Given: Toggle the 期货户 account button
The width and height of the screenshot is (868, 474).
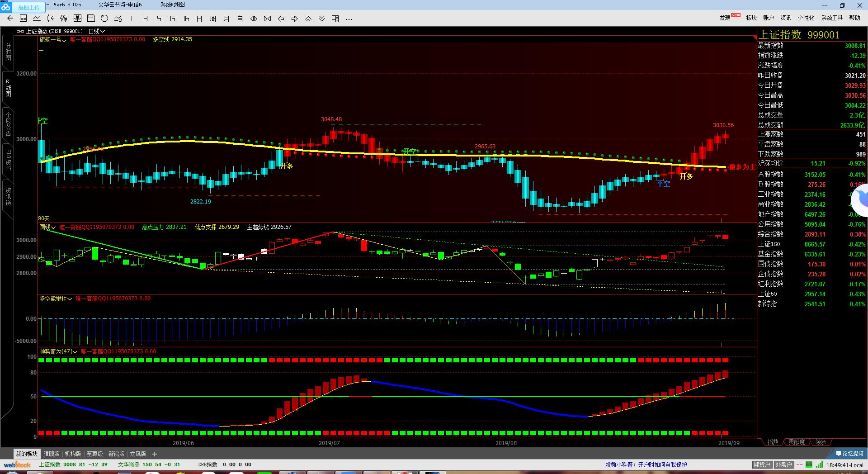Looking at the screenshot, I should click(x=762, y=465).
